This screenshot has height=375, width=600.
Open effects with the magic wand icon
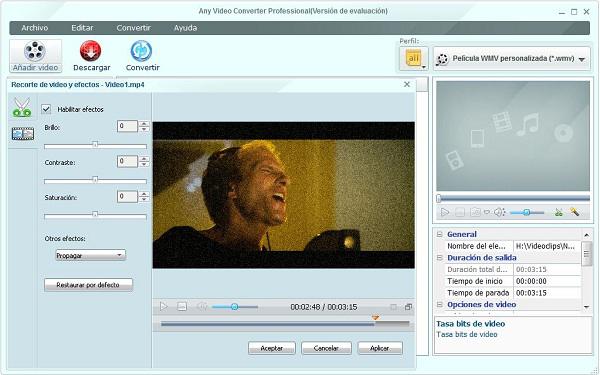click(574, 211)
